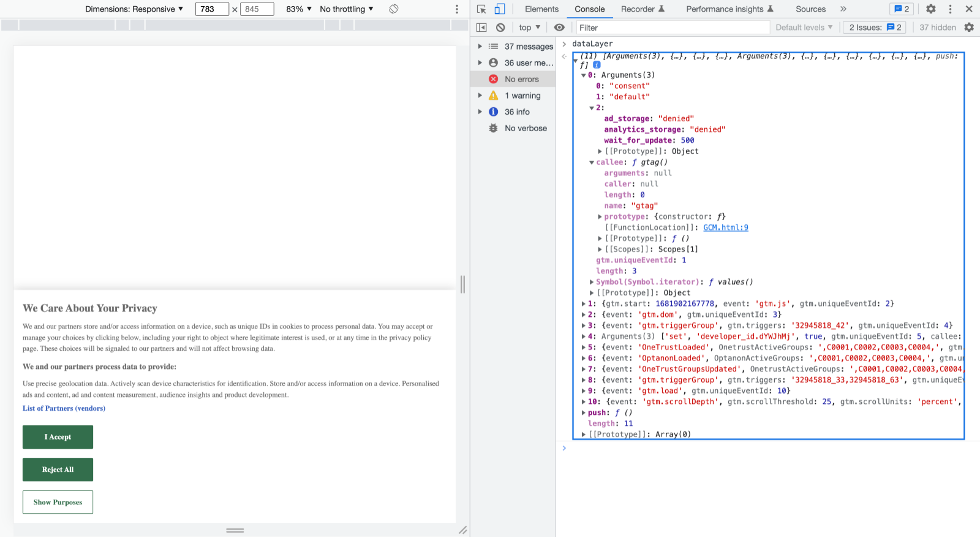Open the device toolbar three-dot menu
The height and width of the screenshot is (537, 980).
tap(456, 9)
